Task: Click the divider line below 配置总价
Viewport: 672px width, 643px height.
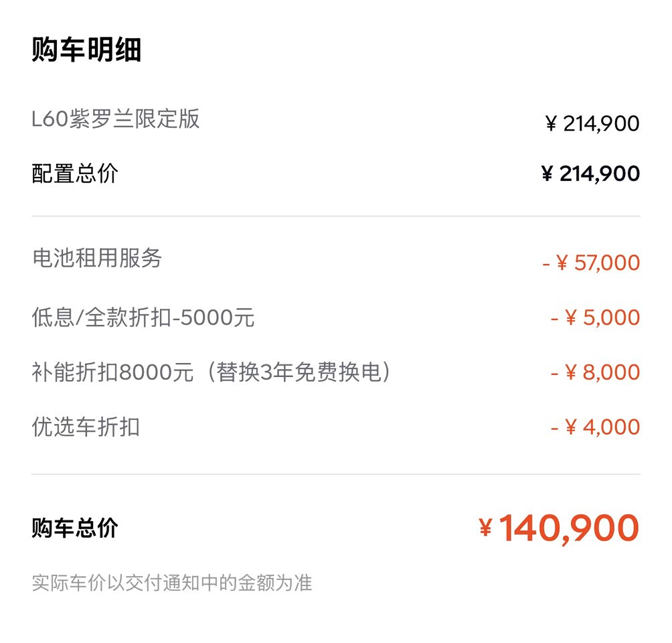Action: [336, 216]
